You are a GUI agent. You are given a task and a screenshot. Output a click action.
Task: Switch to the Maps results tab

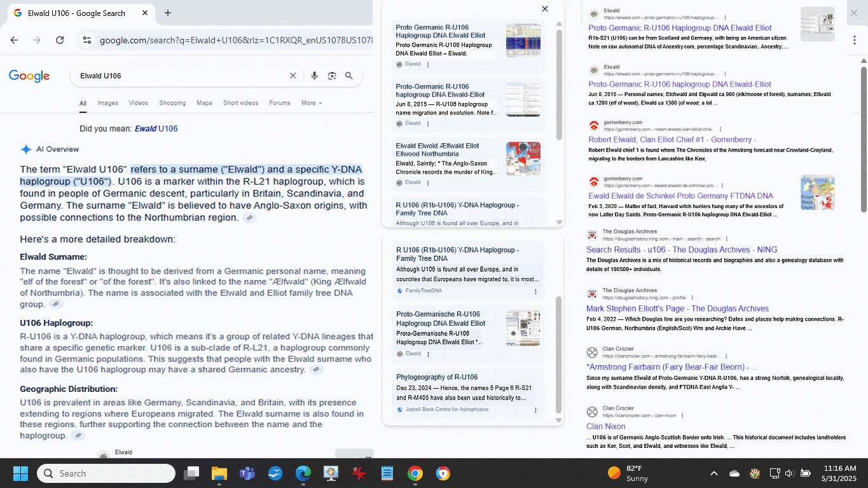(x=204, y=103)
